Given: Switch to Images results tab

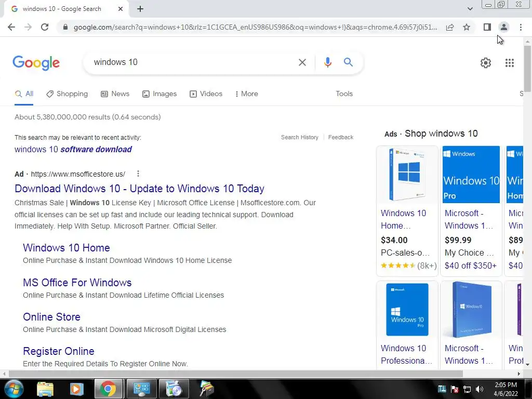Looking at the screenshot, I should pos(159,94).
